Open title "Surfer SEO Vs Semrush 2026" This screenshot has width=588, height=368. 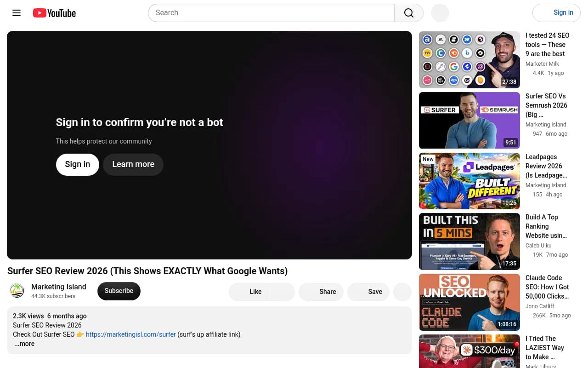pos(547,105)
